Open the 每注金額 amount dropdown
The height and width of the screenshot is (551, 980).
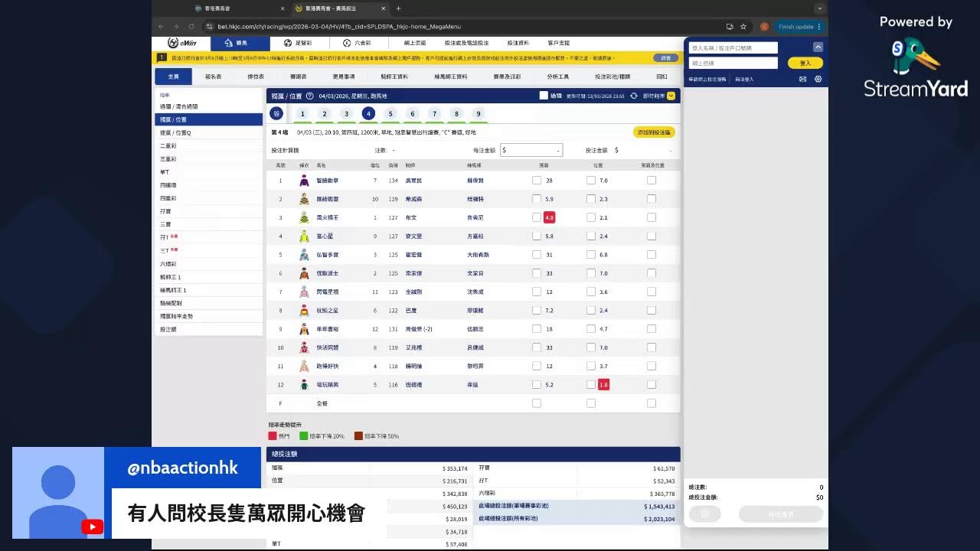531,151
